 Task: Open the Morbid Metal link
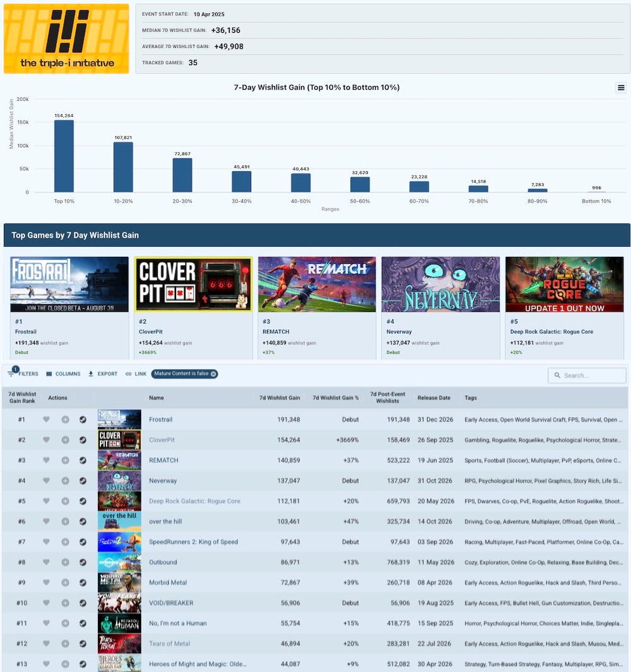click(x=168, y=582)
